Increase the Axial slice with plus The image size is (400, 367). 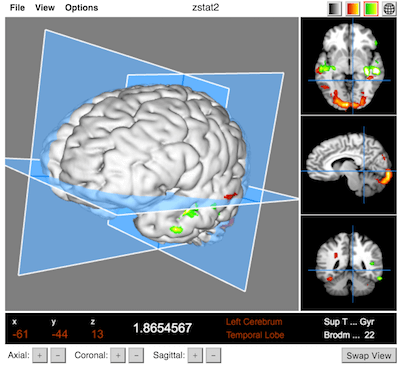(40, 355)
